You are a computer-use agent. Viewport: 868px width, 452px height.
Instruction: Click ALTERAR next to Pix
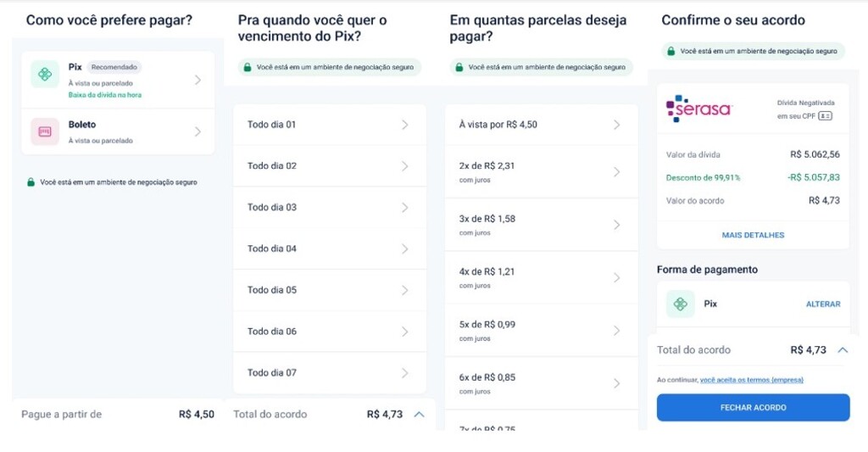pyautogui.click(x=822, y=304)
